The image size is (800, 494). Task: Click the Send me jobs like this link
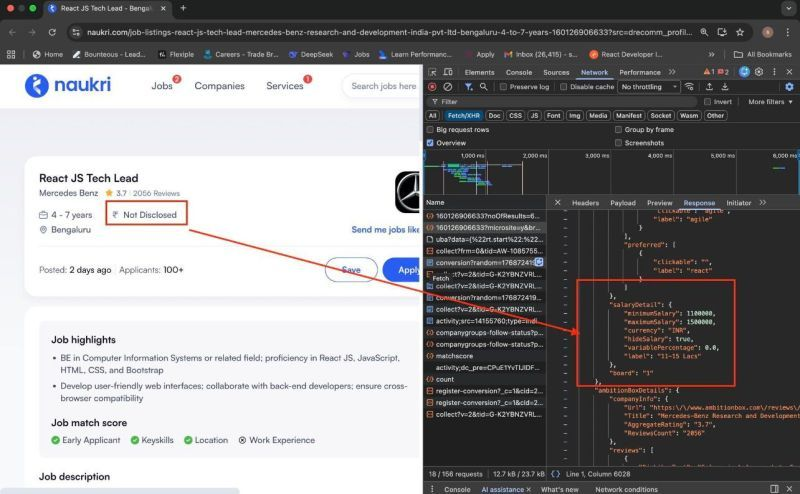tap(385, 230)
